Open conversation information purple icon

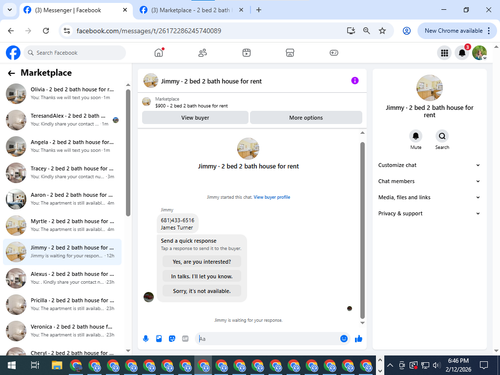[x=355, y=81]
